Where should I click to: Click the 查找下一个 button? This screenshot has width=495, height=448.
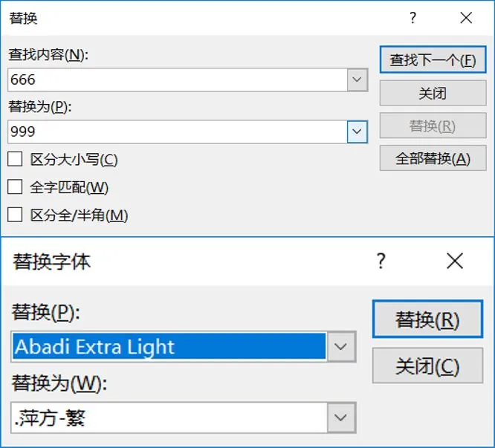(x=433, y=60)
